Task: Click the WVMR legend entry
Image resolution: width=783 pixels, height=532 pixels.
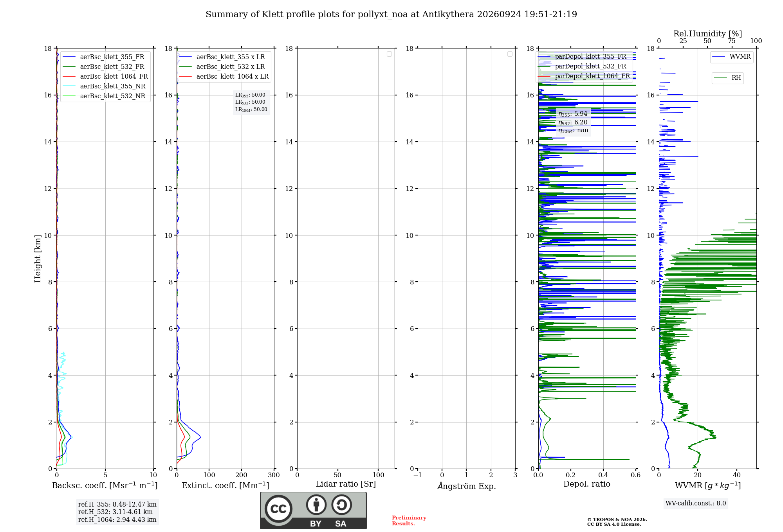Action: [732, 57]
